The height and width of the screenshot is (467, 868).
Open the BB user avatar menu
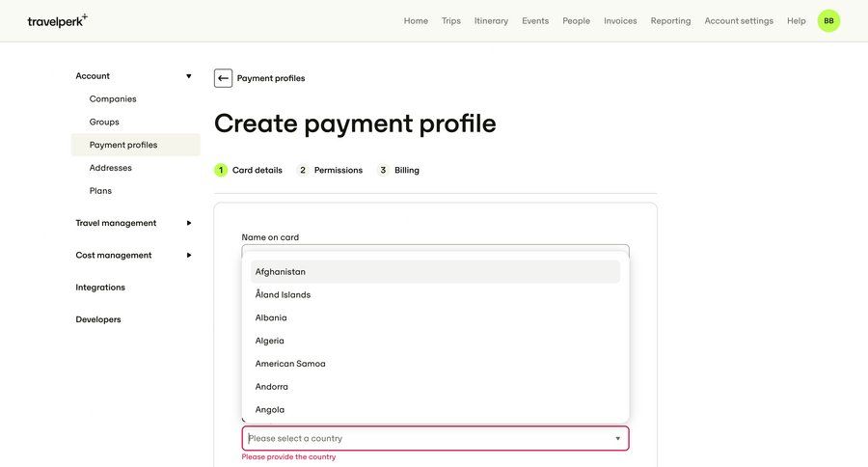[x=828, y=20]
